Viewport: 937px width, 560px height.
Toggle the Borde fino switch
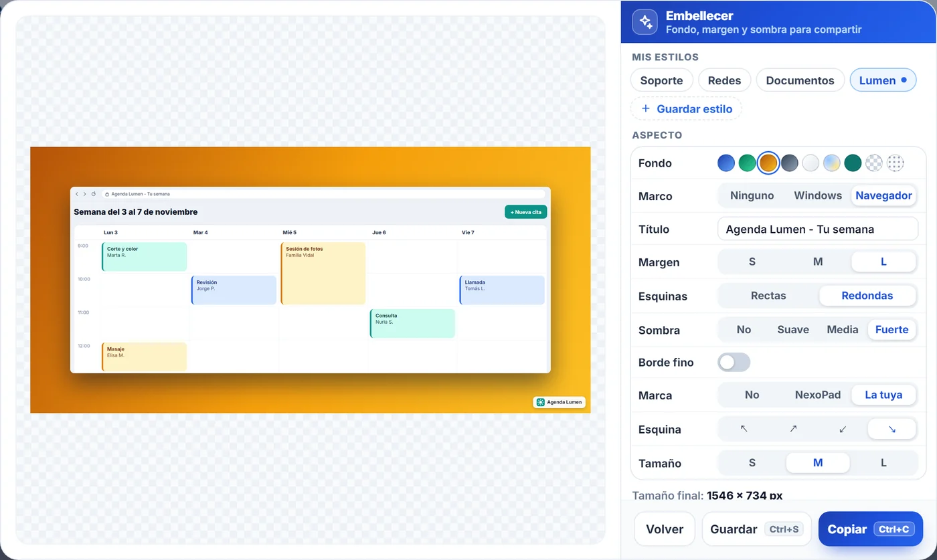(734, 363)
